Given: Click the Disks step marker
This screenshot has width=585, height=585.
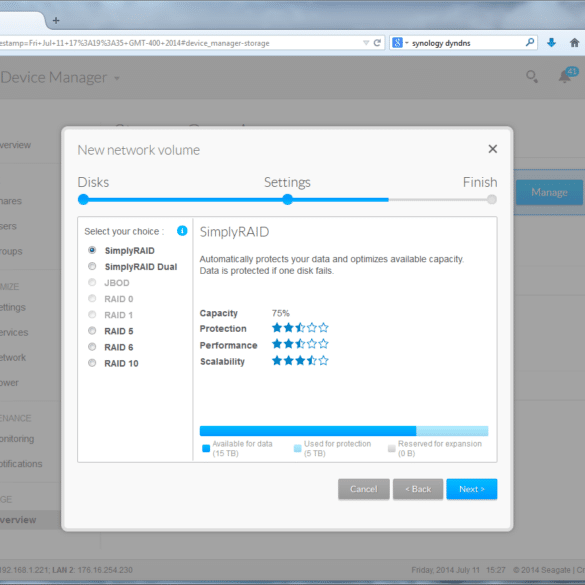Looking at the screenshot, I should click(83, 200).
